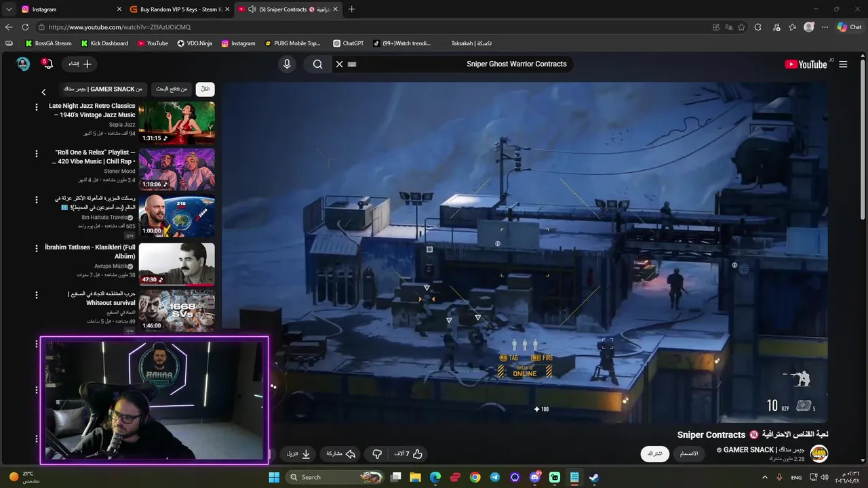Dislike the video with thumbs down
This screenshot has width=868, height=488.
[377, 453]
